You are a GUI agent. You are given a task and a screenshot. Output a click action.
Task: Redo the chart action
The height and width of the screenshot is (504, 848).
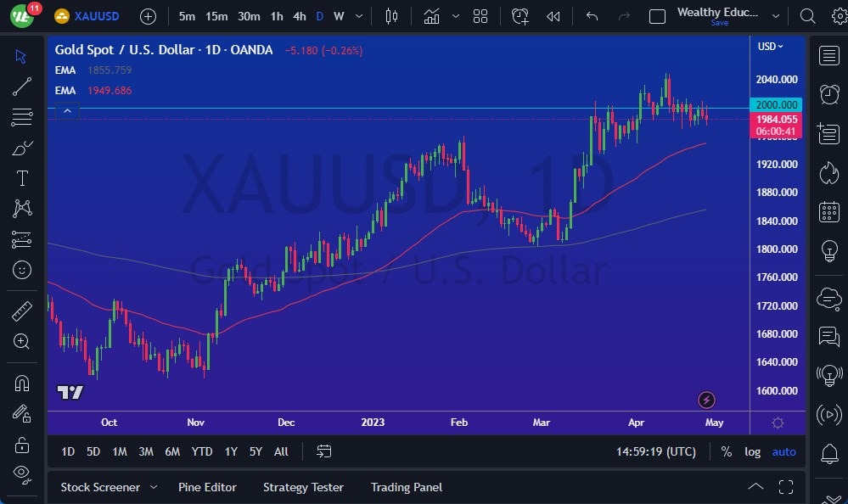pyautogui.click(x=624, y=16)
